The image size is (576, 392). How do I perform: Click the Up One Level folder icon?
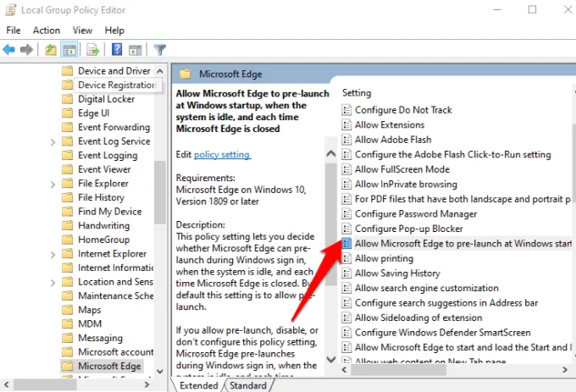[x=52, y=49]
